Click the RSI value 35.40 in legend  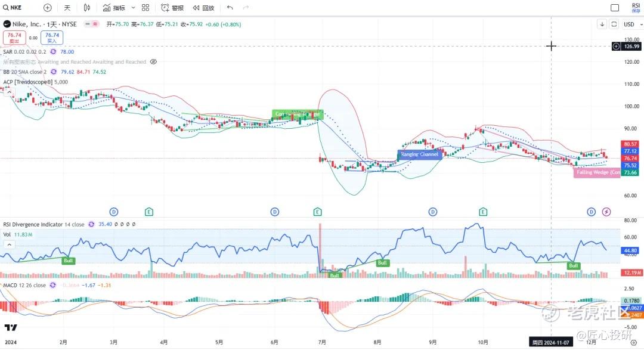105,224
